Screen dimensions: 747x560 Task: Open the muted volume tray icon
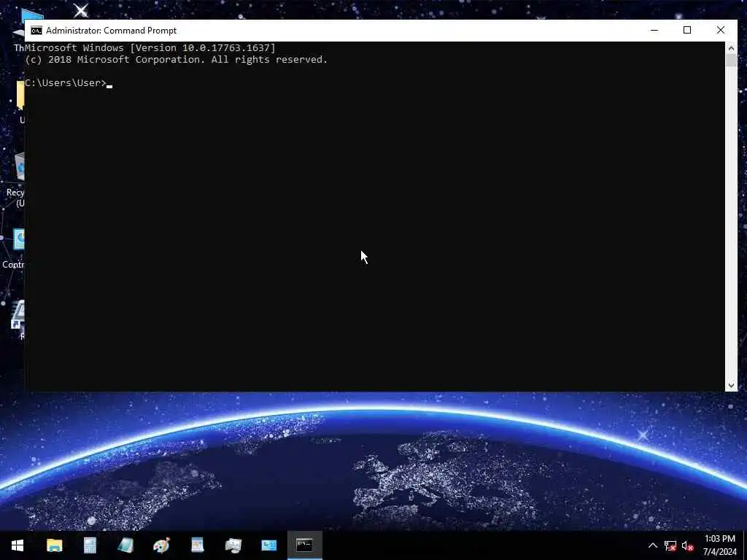(x=687, y=545)
